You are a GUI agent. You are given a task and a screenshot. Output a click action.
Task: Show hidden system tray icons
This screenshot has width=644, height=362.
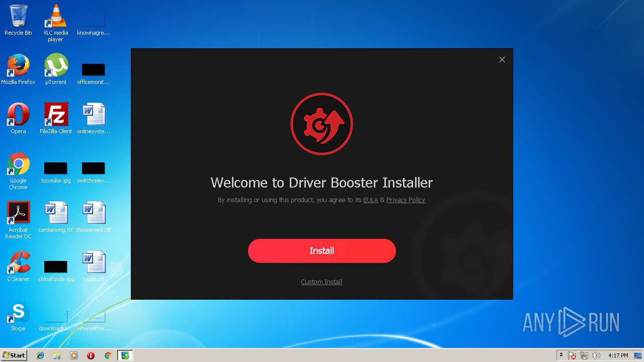click(x=561, y=355)
